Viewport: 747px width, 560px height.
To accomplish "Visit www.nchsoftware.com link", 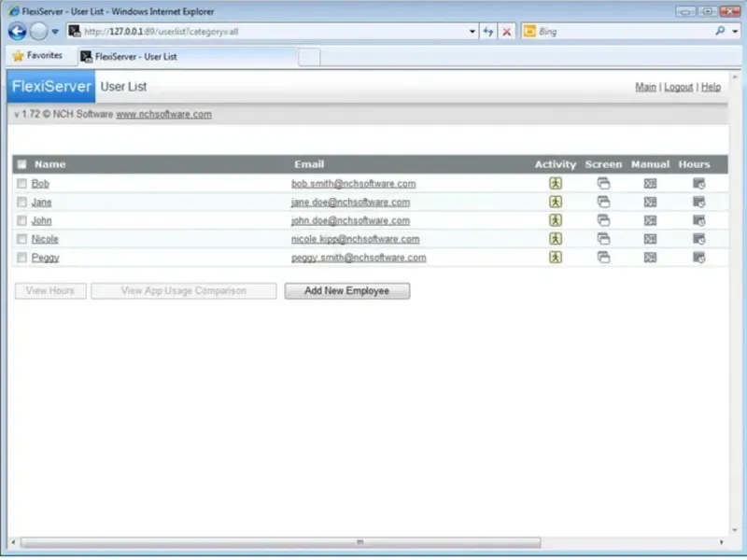I will 164,114.
